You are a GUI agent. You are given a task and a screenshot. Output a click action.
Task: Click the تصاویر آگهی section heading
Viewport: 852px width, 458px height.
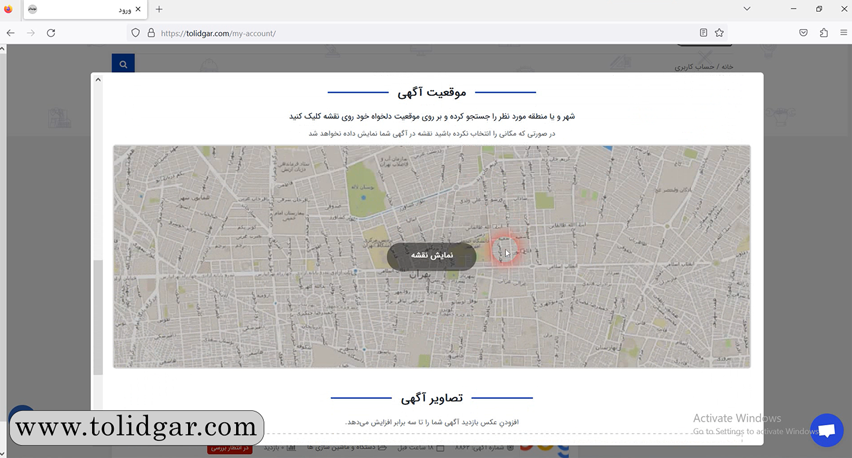[431, 398]
